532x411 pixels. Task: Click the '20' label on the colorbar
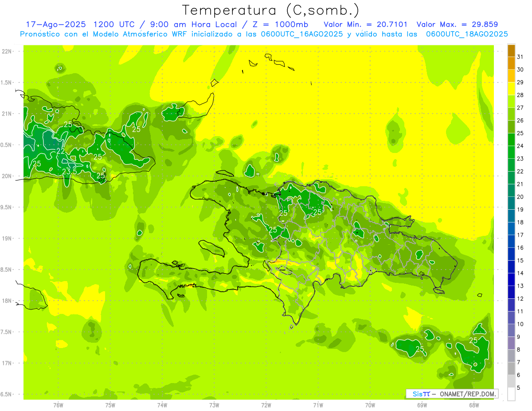click(520, 197)
